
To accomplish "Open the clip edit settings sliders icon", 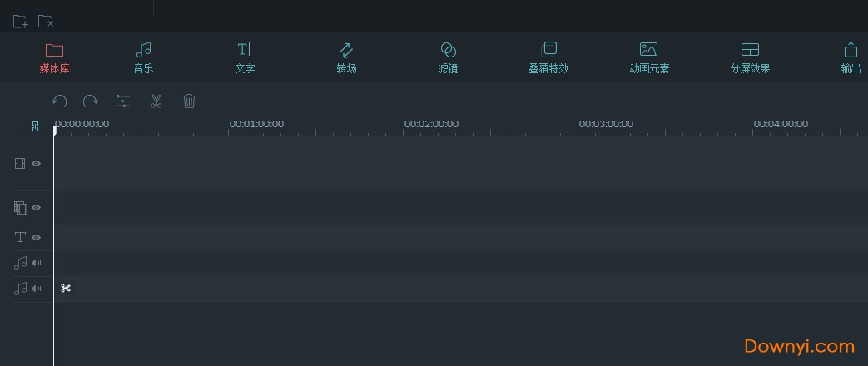I will 123,101.
